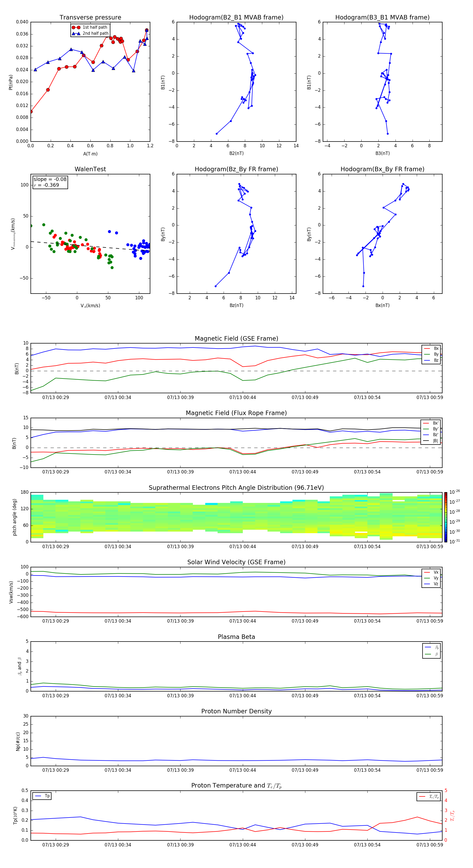Screen dimensions: 473x868
Task: Click the 'Np(#/cc)' y-axis label
Action: pyautogui.click(x=18, y=741)
